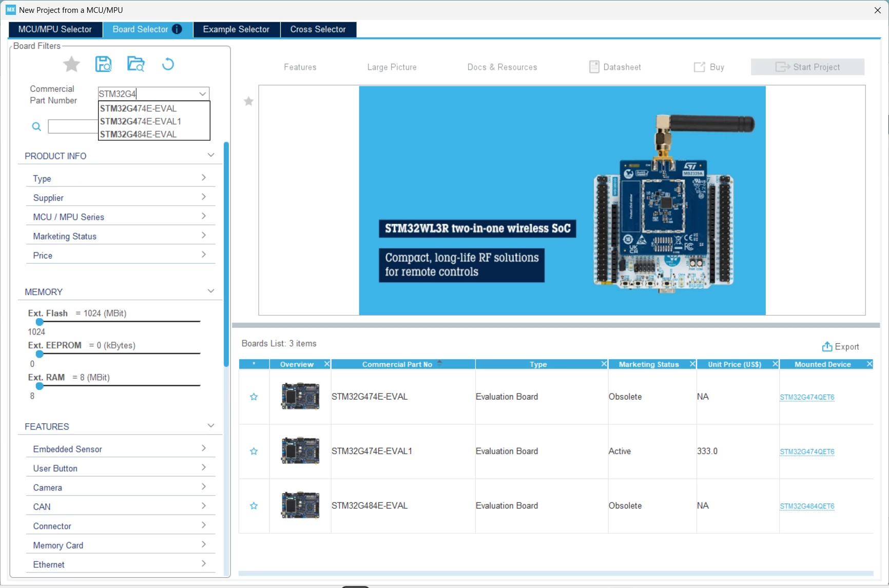
Task: Open the Example Selector tab
Action: [x=236, y=29]
